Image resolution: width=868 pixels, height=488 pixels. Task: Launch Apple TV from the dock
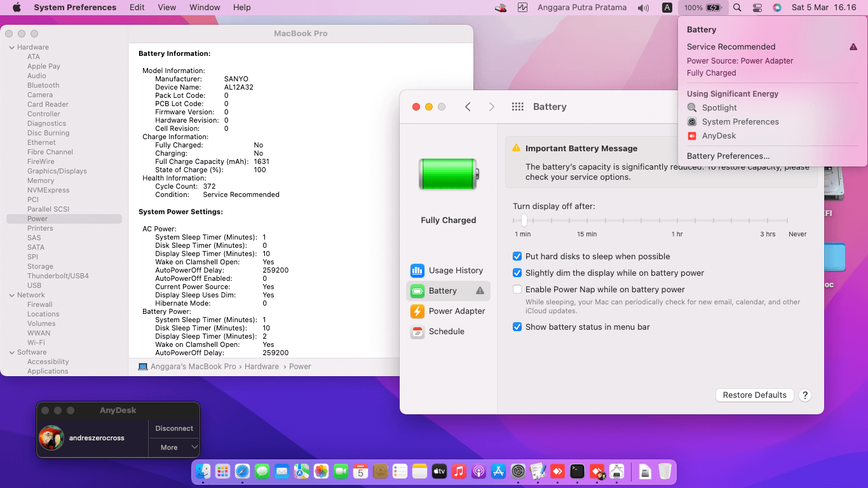pyautogui.click(x=439, y=471)
